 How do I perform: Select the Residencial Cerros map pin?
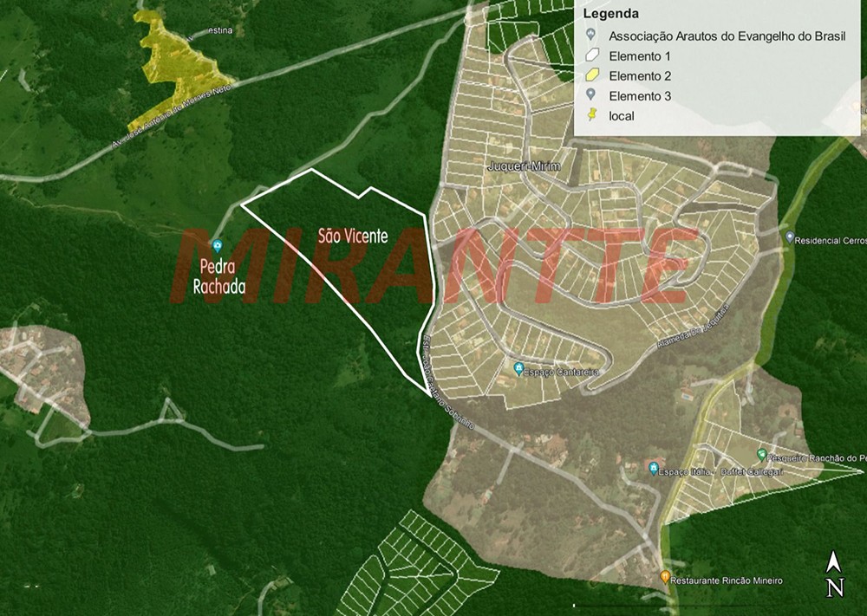pos(790,237)
